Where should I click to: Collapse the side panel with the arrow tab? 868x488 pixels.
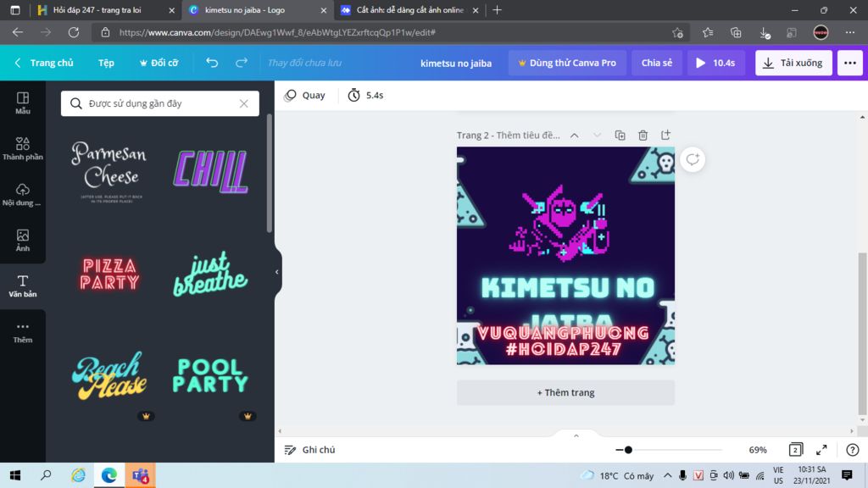click(x=277, y=272)
